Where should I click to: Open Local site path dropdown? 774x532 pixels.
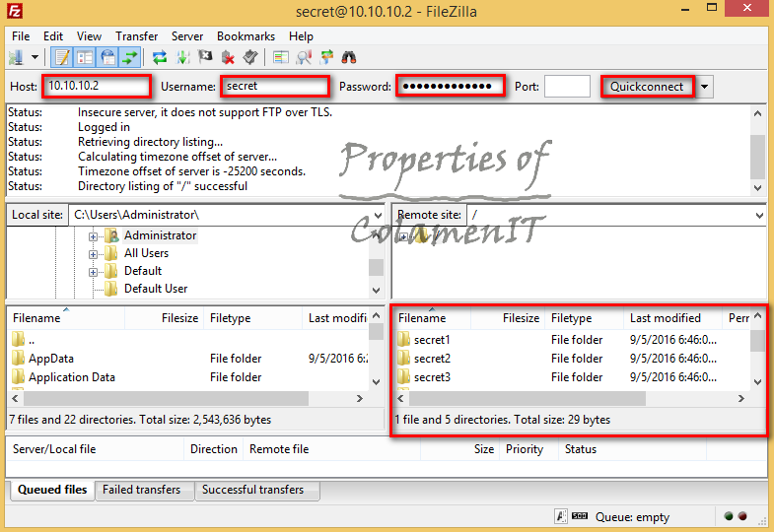click(x=378, y=216)
